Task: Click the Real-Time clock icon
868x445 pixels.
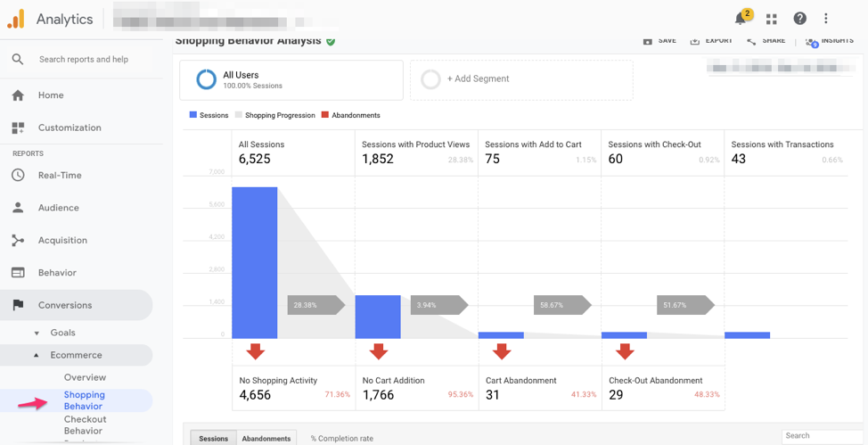Action: (x=18, y=176)
